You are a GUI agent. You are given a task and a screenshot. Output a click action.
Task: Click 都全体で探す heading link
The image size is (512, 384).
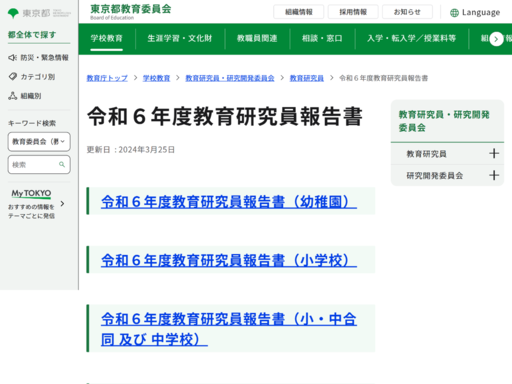[x=32, y=35]
